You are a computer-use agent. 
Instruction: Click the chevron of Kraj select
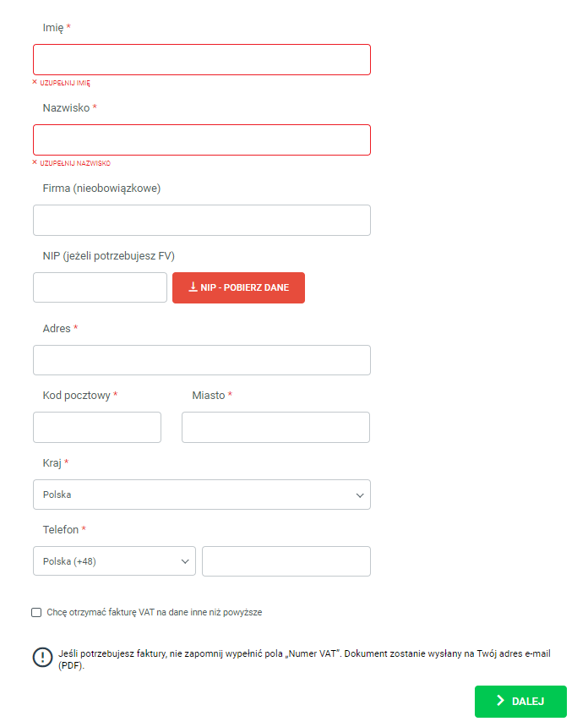pos(360,495)
